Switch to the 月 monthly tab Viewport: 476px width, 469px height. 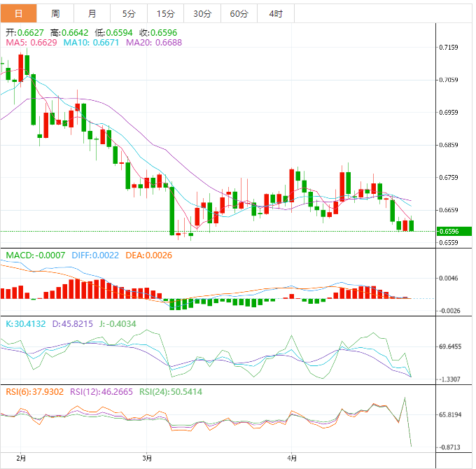[x=92, y=13]
